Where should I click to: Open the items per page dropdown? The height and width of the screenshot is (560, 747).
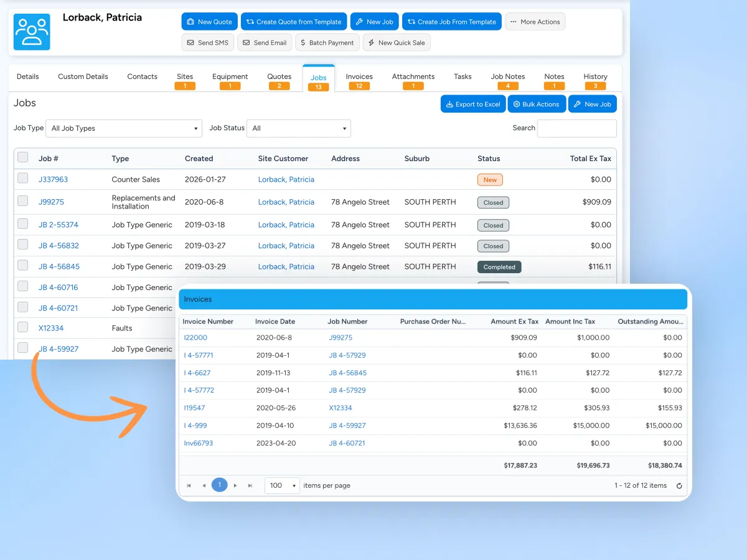[x=282, y=485]
